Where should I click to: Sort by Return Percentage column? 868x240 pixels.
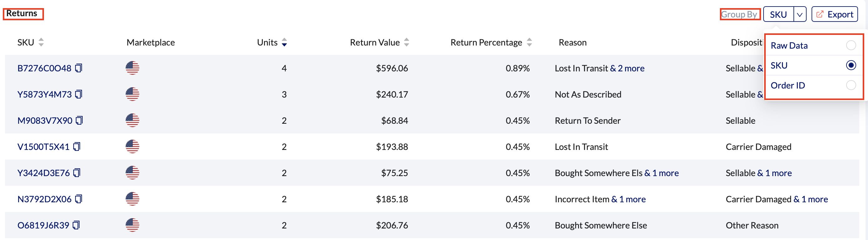pos(529,42)
